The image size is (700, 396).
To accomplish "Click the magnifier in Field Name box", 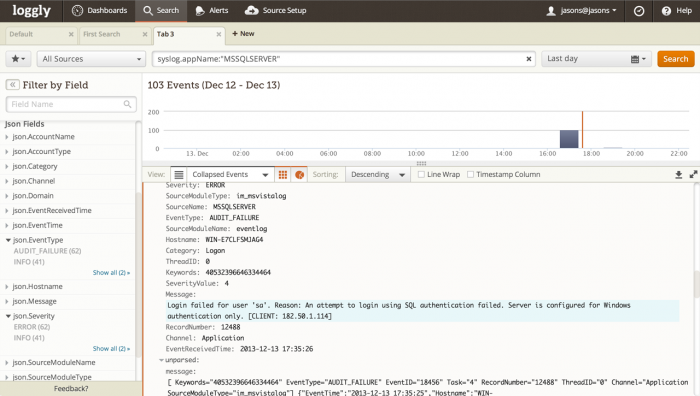I will coord(127,104).
